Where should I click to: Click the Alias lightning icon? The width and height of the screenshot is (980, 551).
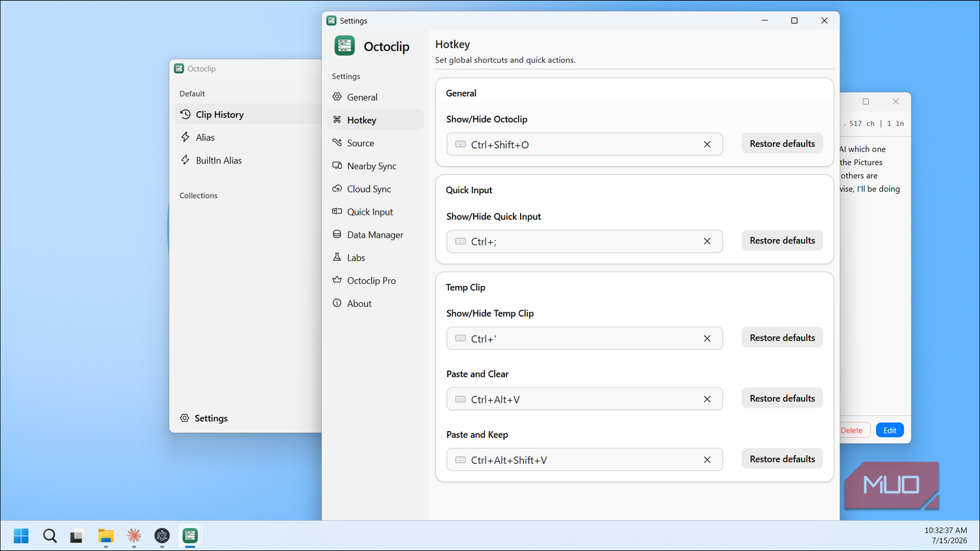pos(186,137)
